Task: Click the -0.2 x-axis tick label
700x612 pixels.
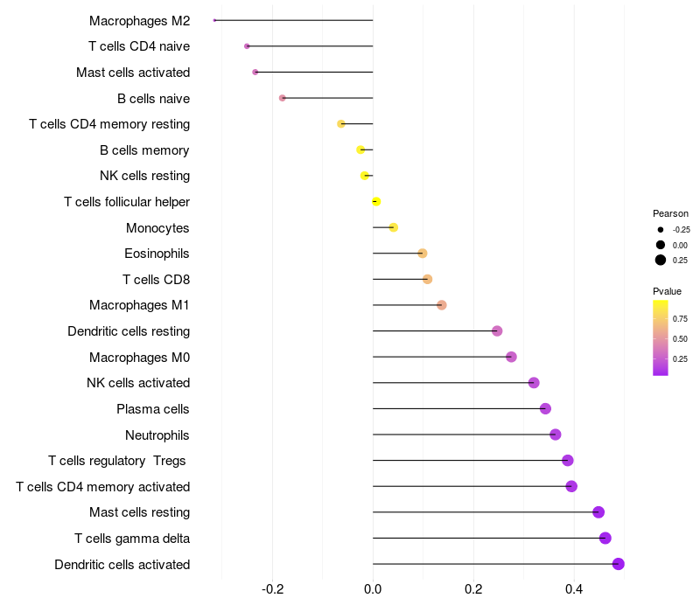Action: [272, 589]
